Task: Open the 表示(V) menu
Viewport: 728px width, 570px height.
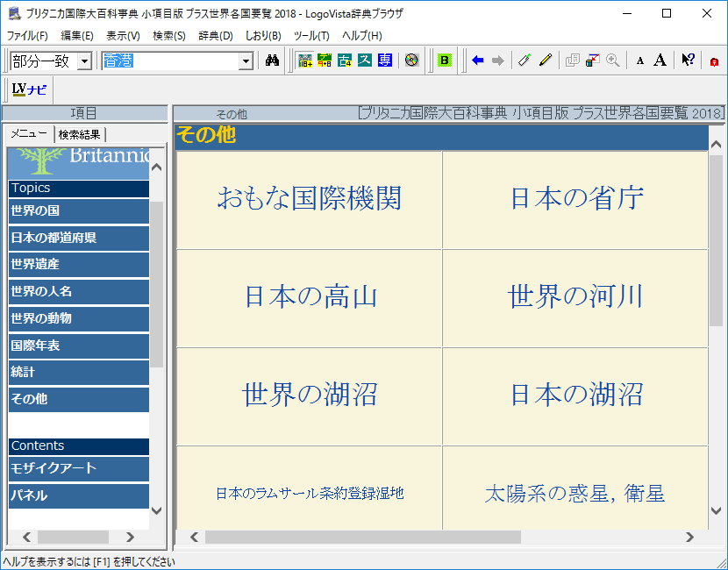Action: 123,36
